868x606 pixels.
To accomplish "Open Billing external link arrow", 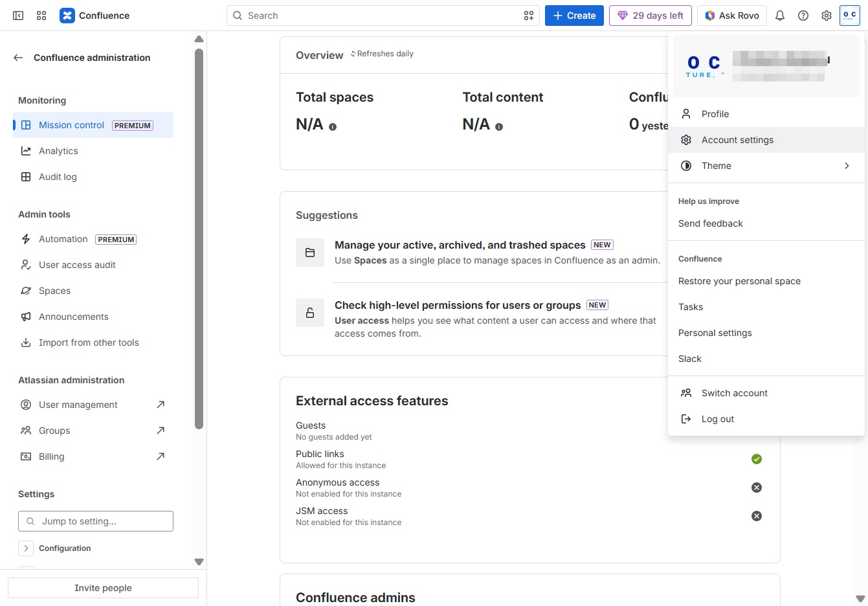I will [x=161, y=456].
